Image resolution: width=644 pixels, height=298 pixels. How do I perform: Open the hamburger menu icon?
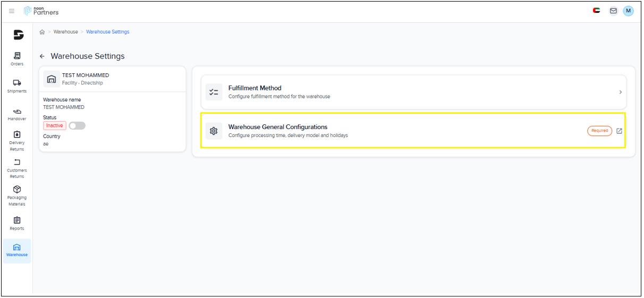12,11
